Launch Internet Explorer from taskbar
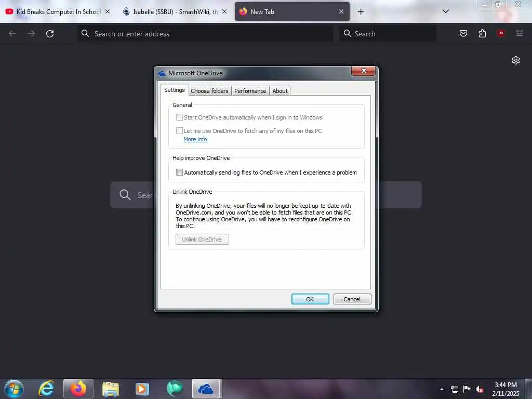Screen dimensions: 532x399 click(46, 389)
